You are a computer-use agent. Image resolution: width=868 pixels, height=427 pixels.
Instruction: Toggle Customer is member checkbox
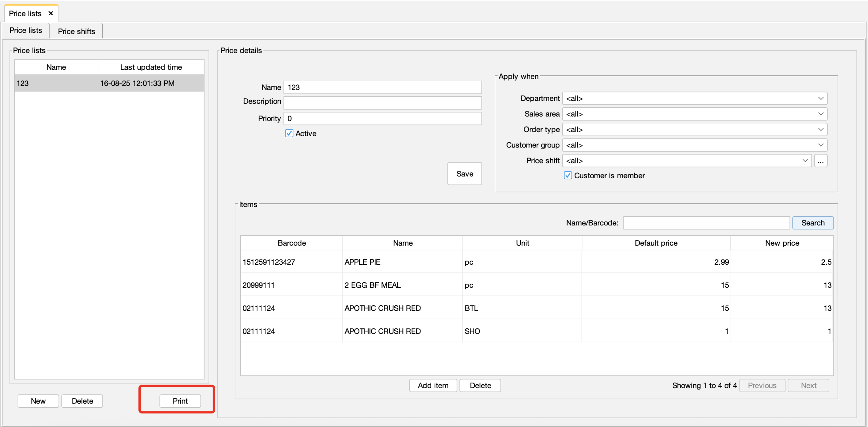568,176
